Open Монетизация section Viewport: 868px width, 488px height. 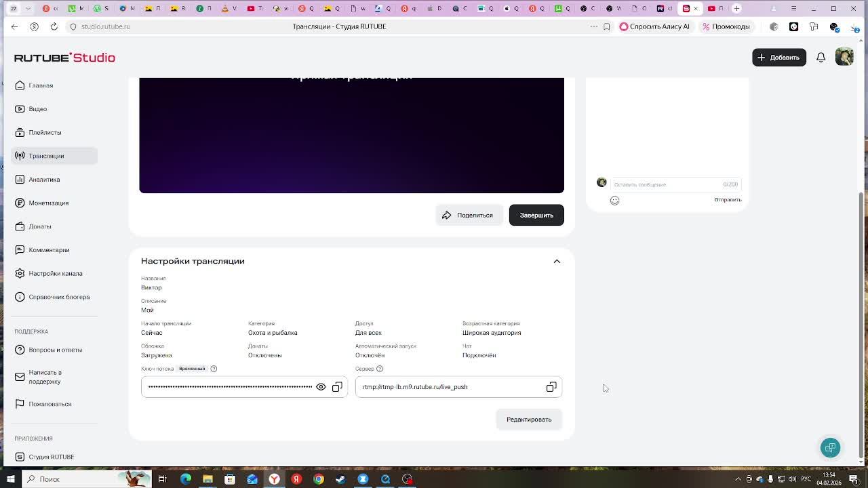click(54, 203)
